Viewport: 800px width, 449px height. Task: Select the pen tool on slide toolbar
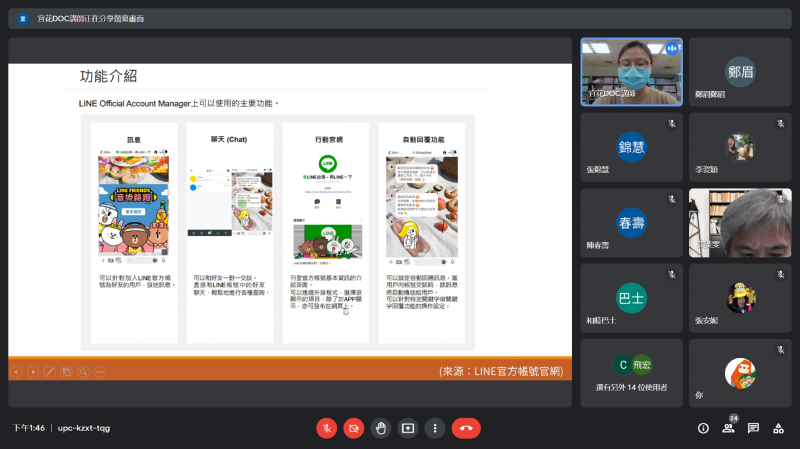(50, 372)
